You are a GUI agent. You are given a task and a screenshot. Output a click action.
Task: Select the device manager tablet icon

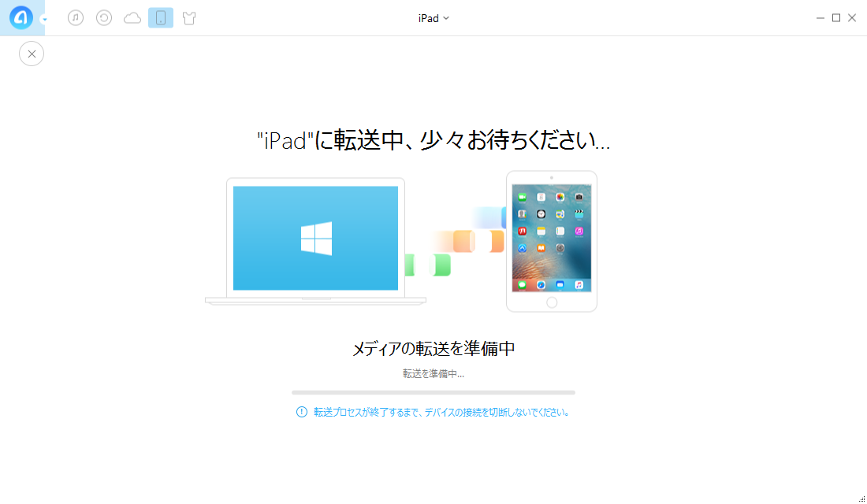coord(161,17)
